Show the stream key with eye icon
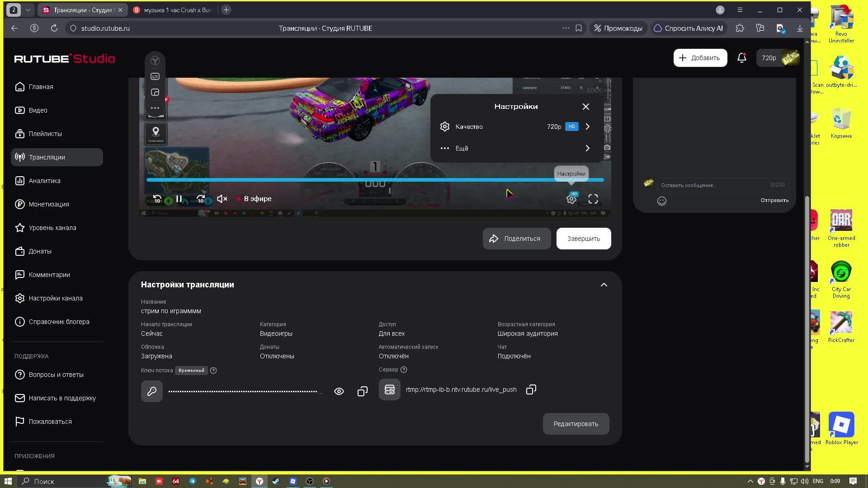The width and height of the screenshot is (868, 488). click(x=339, y=391)
